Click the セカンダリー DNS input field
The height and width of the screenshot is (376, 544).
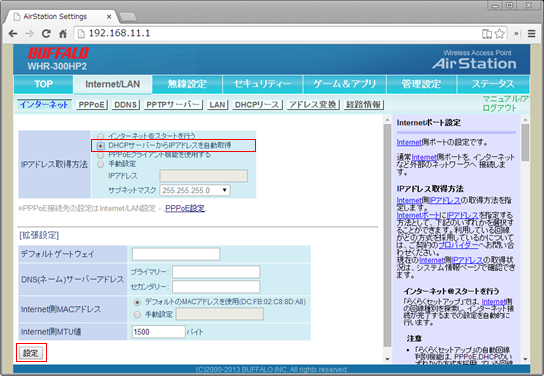pos(216,287)
